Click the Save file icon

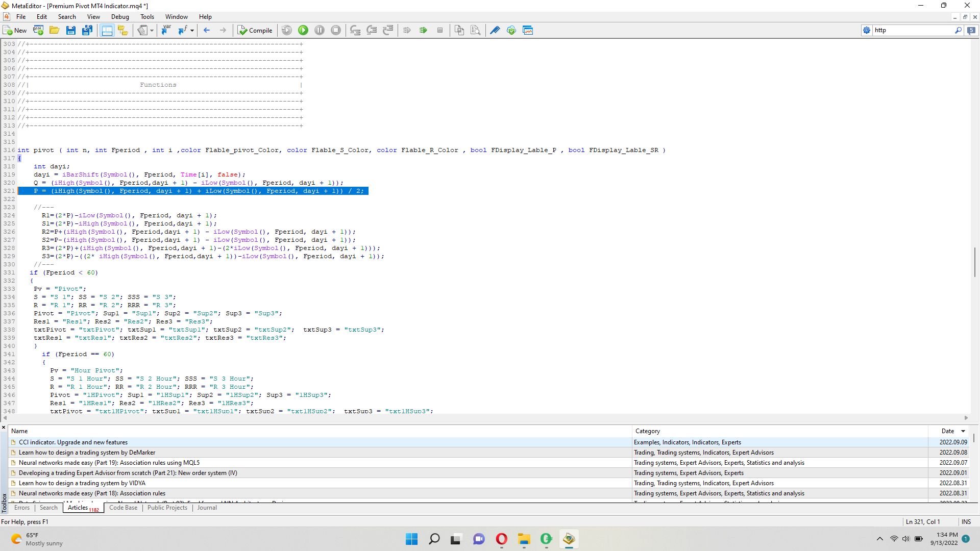71,31
